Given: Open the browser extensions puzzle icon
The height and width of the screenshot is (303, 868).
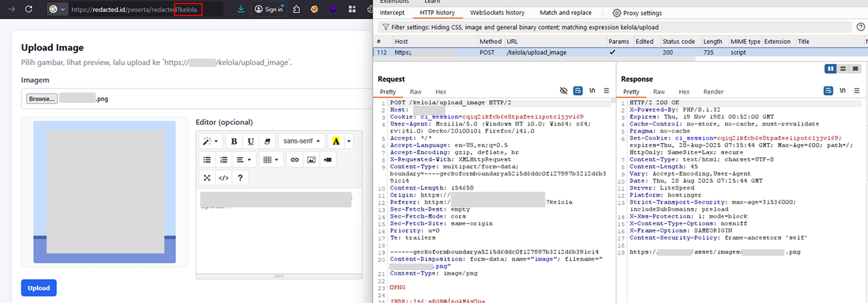Looking at the screenshot, I should [x=297, y=9].
